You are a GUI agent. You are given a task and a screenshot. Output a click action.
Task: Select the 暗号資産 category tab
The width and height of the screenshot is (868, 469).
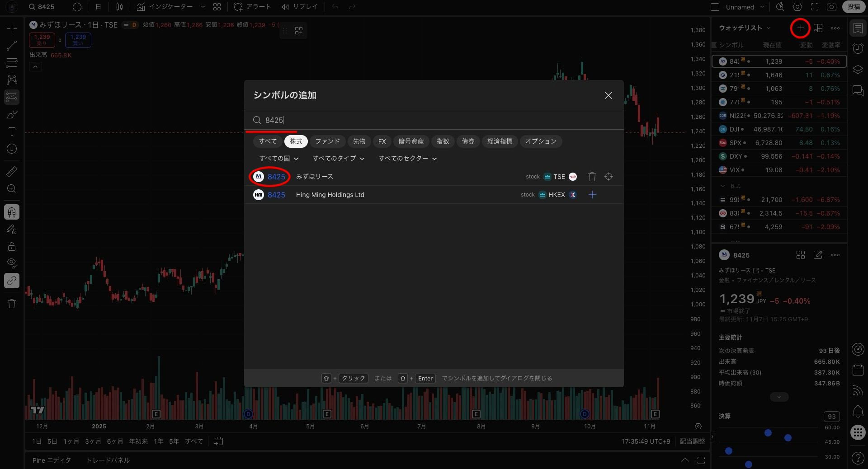tap(410, 141)
